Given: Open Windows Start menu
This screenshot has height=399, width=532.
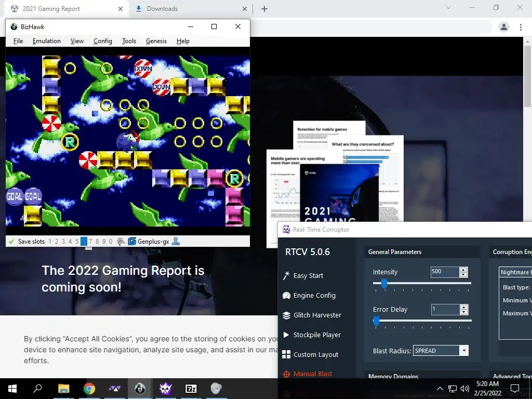Looking at the screenshot, I should [x=12, y=389].
